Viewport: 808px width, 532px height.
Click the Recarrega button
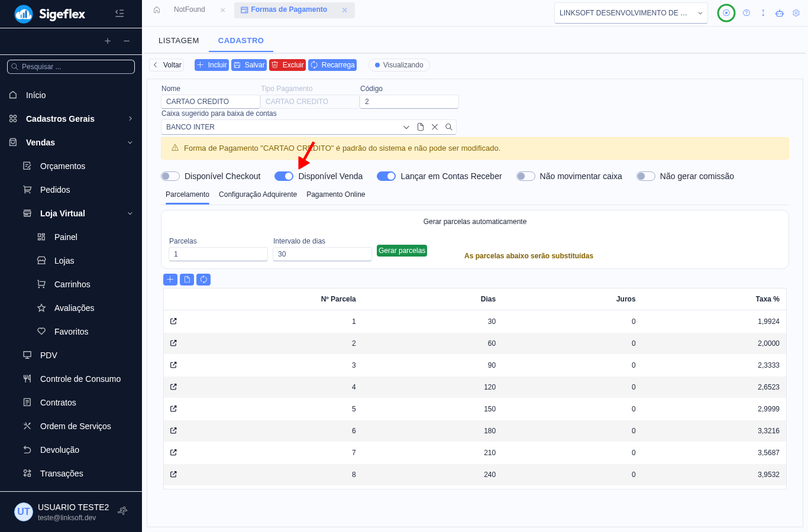click(332, 65)
